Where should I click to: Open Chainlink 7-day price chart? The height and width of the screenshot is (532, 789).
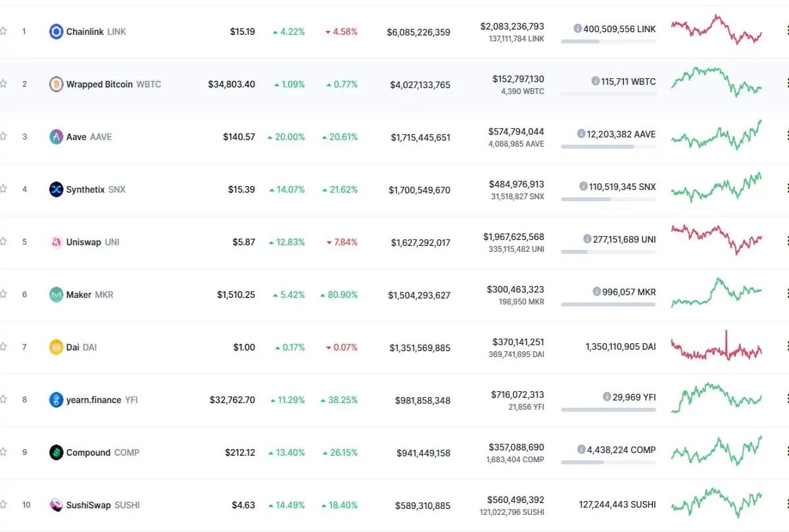(x=717, y=30)
